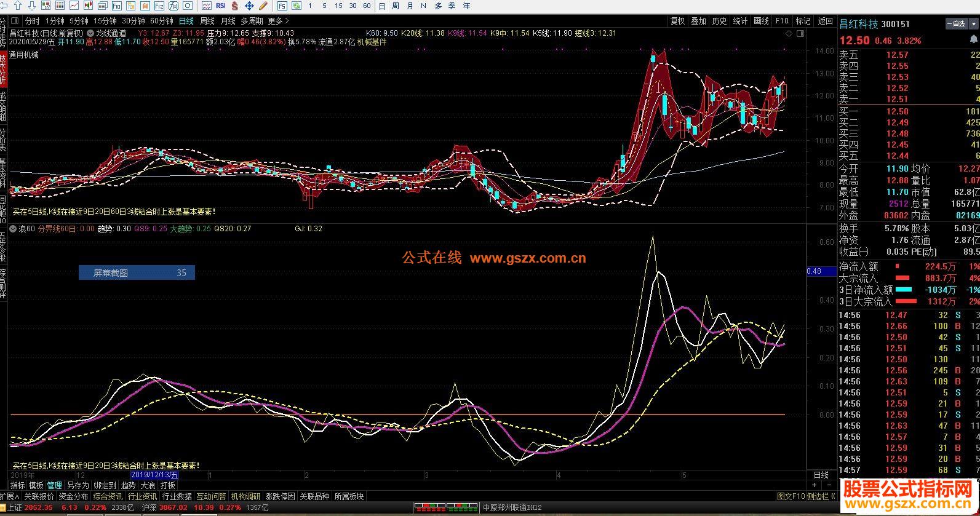Switch to the candlestick chart icon

(x=88, y=6)
